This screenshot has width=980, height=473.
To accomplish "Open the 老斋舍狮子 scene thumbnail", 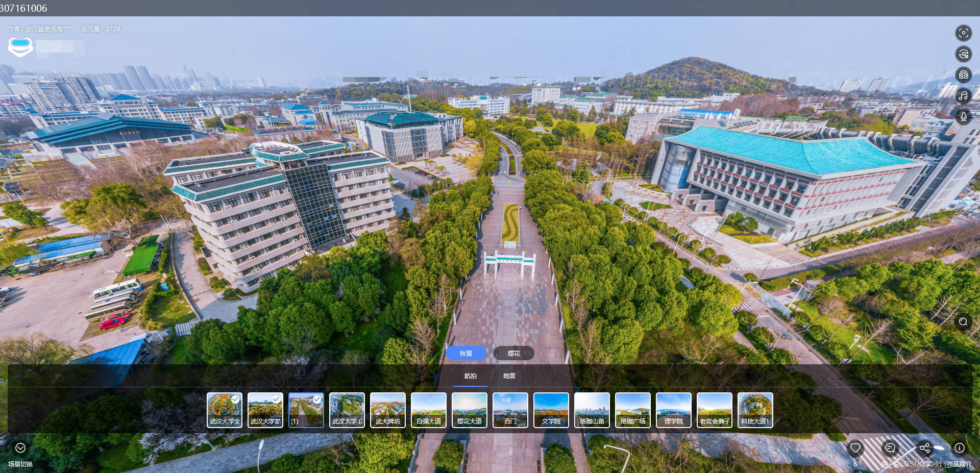I will 715,410.
